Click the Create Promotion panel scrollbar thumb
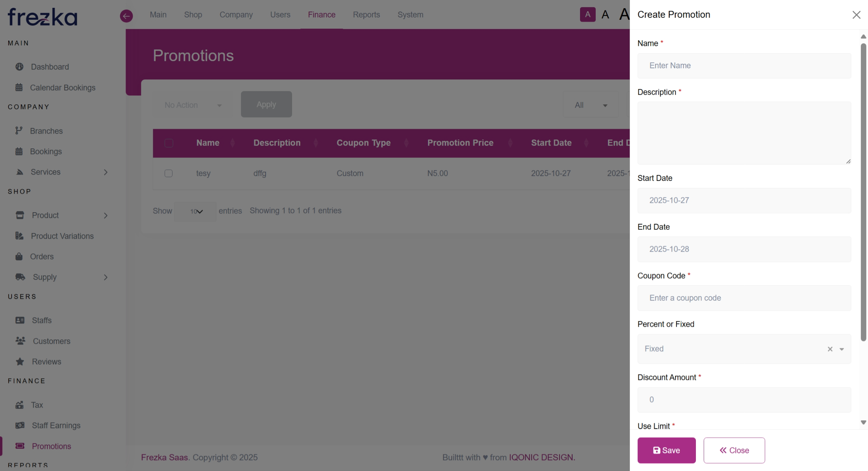The height and width of the screenshot is (471, 868). [863, 192]
